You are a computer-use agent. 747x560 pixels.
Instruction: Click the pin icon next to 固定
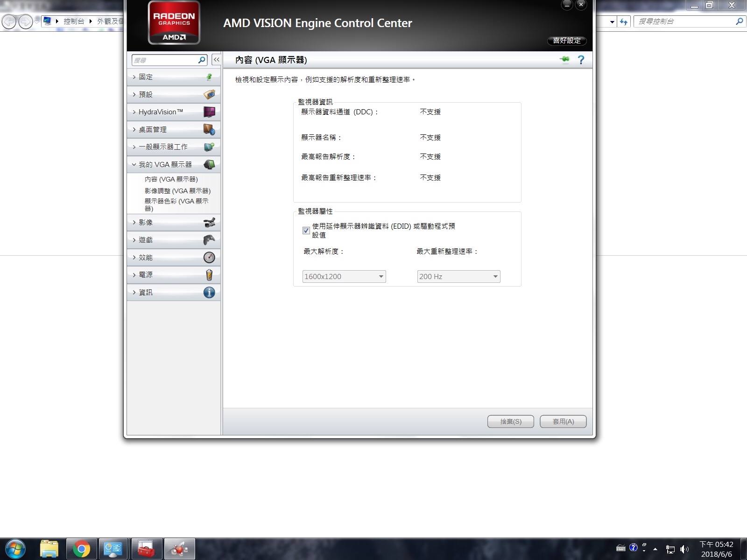(x=209, y=77)
